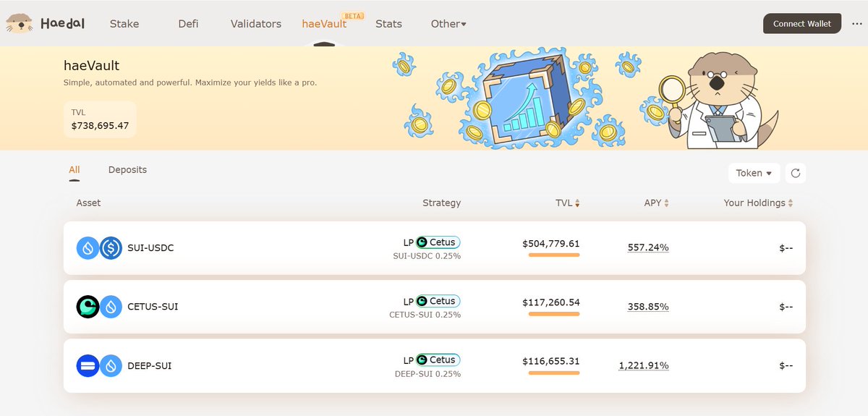Click the SUI droplet icon in CETUS-SUI row

pyautogui.click(x=111, y=307)
